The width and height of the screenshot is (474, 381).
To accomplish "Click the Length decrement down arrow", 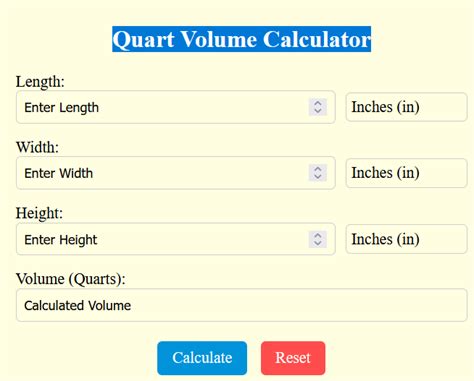I will point(318,111).
